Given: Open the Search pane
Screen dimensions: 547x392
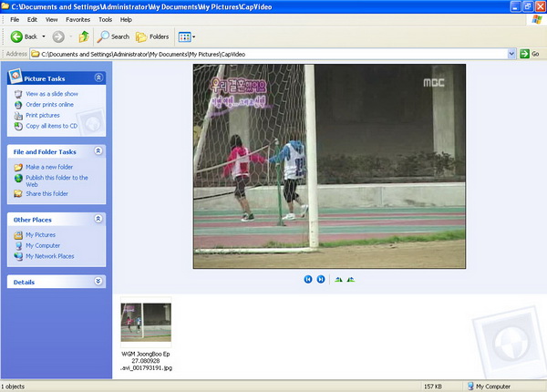Looking at the screenshot, I should 113,36.
